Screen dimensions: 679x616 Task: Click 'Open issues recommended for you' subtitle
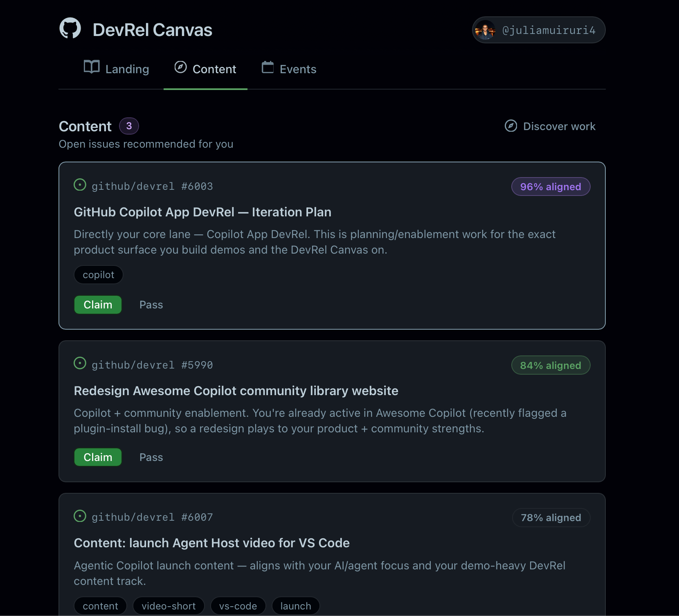[x=146, y=144]
